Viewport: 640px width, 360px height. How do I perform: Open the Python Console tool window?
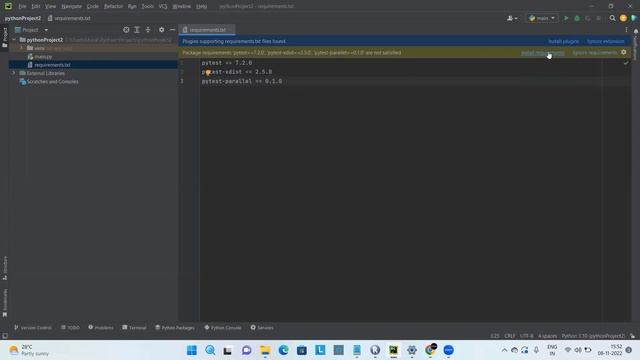[223, 328]
